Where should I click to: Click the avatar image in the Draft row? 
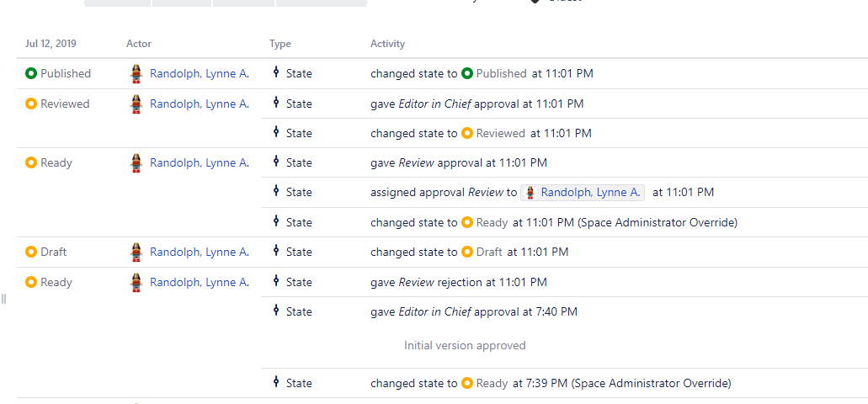[x=136, y=252]
